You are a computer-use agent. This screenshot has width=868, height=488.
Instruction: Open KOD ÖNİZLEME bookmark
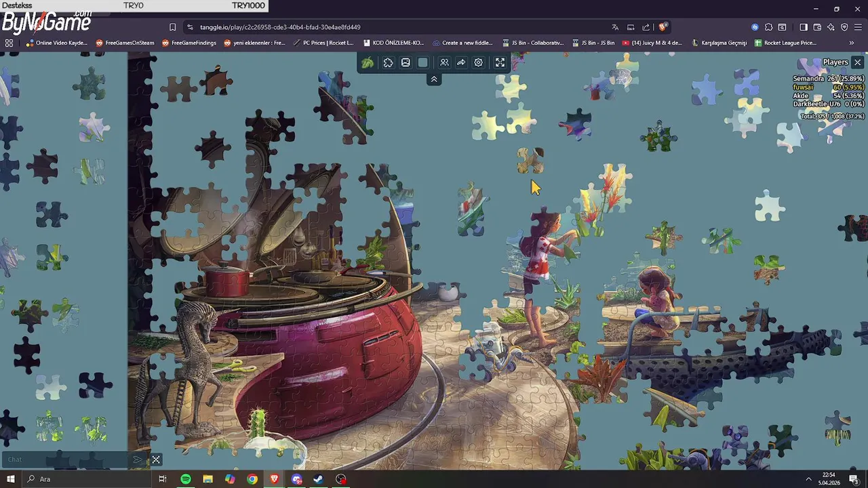pos(393,43)
